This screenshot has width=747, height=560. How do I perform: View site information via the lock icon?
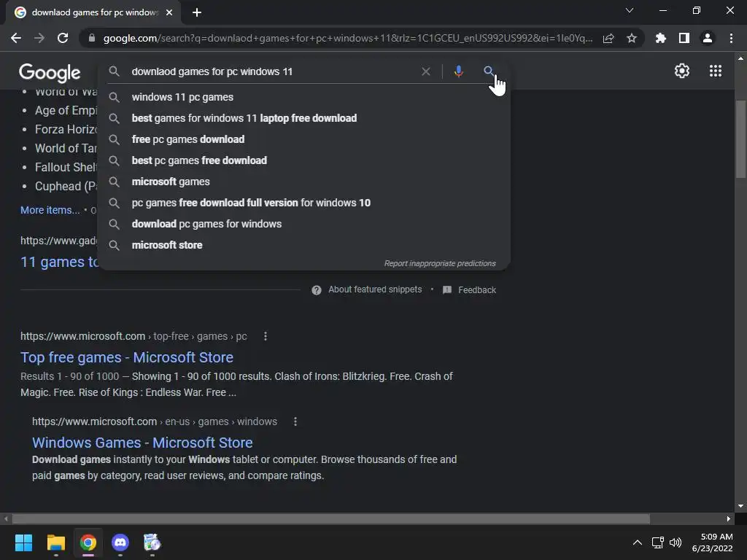point(92,38)
